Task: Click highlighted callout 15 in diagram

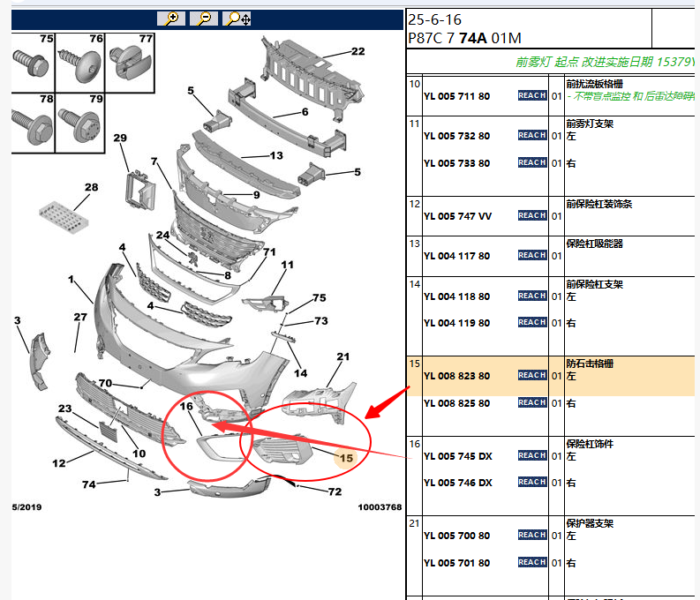Action: point(346,458)
